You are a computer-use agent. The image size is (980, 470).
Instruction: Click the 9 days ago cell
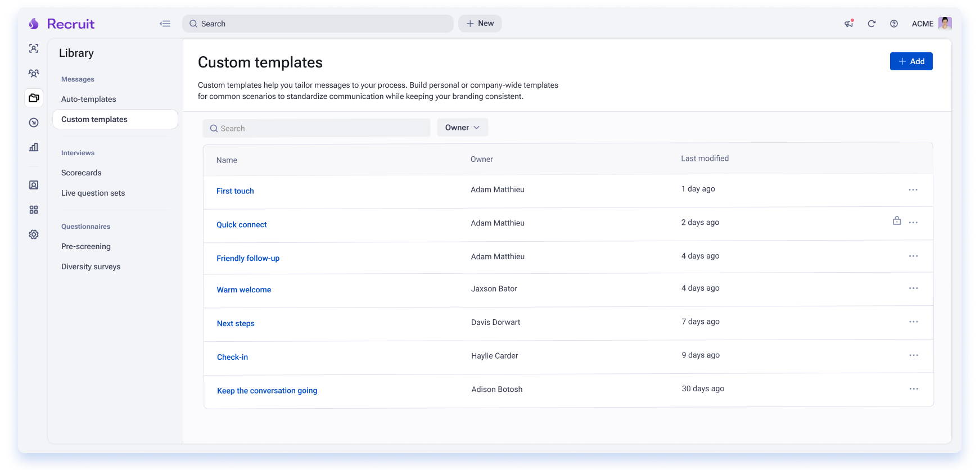701,355
